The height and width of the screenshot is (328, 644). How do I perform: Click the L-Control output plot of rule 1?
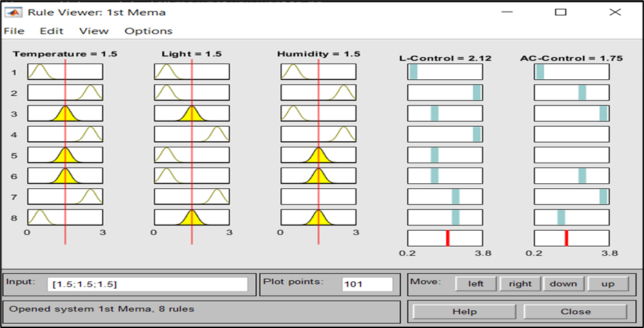click(x=445, y=72)
